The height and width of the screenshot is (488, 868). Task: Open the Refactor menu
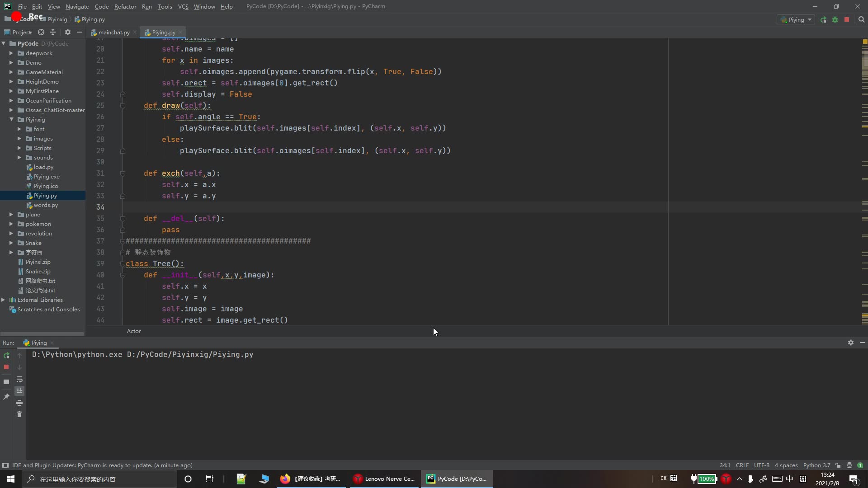(125, 6)
